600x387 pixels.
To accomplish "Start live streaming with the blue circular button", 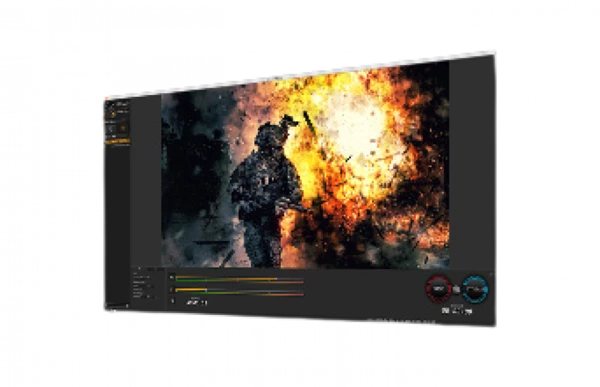I will pyautogui.click(x=475, y=290).
